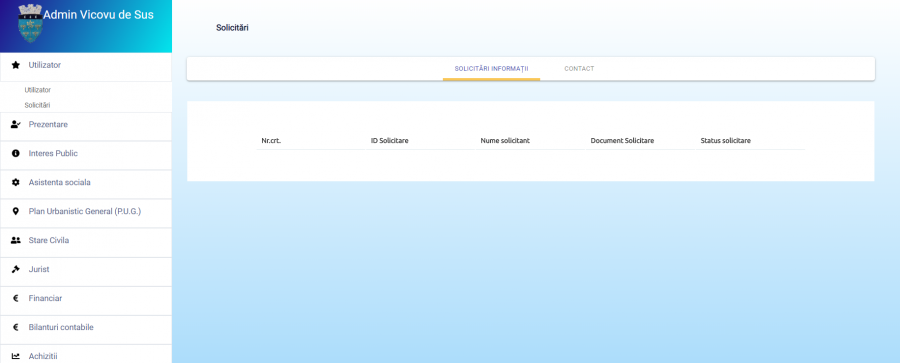Open the Utilizator submenu link
Screen dimensions: 900x363
point(38,90)
